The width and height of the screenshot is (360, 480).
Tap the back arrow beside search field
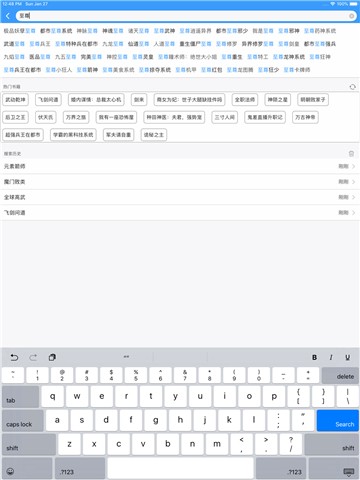pos(8,16)
